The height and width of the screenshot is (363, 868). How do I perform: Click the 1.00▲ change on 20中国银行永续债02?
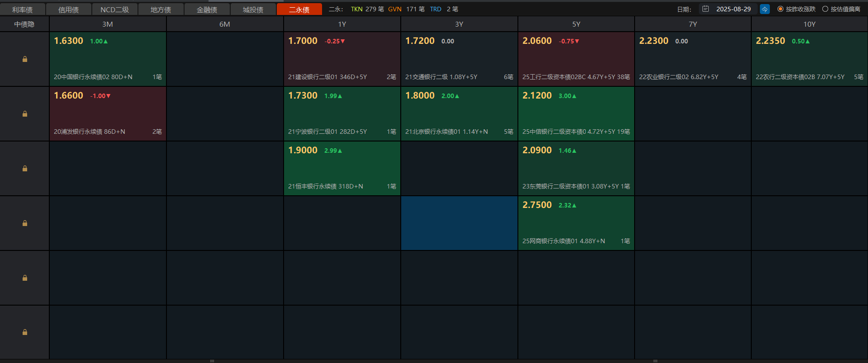click(99, 41)
